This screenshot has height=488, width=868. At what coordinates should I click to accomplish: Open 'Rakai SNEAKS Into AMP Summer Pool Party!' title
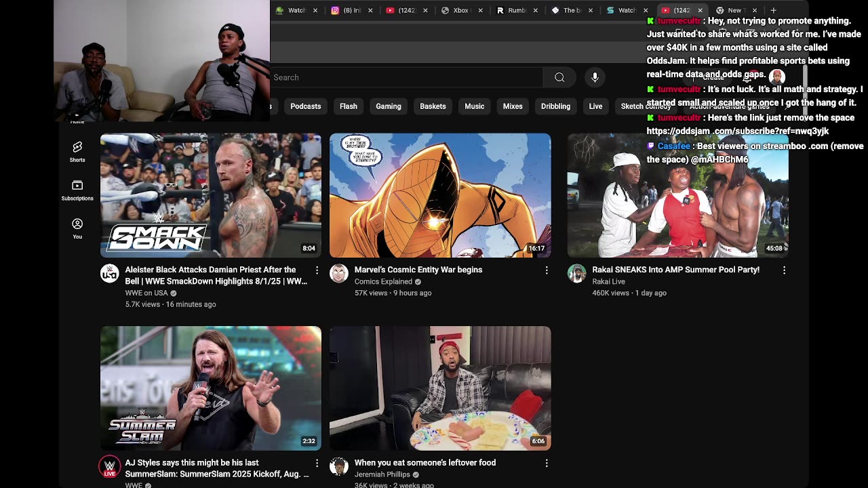(x=675, y=270)
